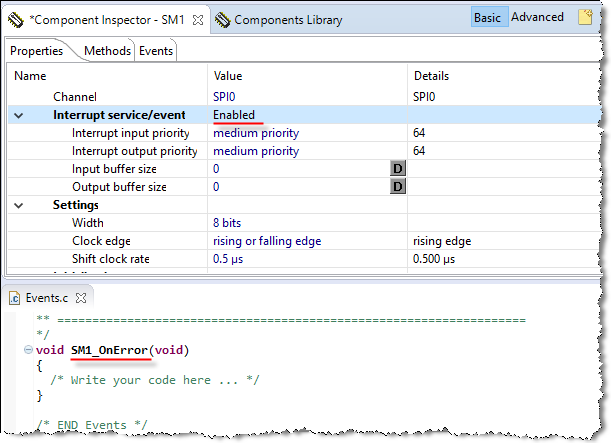Click the Value column header
Image resolution: width=611 pixels, height=443 pixels.
(228, 76)
